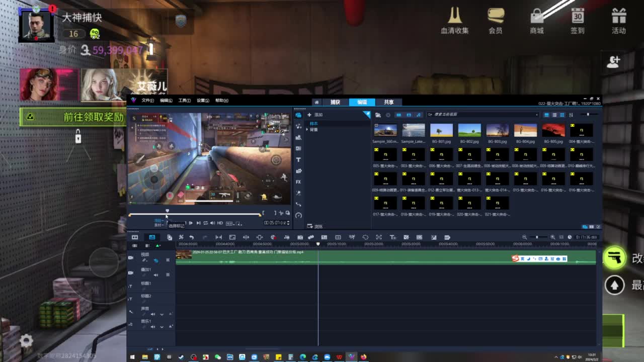Open the game settings gear icon
644x362 pixels.
(x=26, y=341)
